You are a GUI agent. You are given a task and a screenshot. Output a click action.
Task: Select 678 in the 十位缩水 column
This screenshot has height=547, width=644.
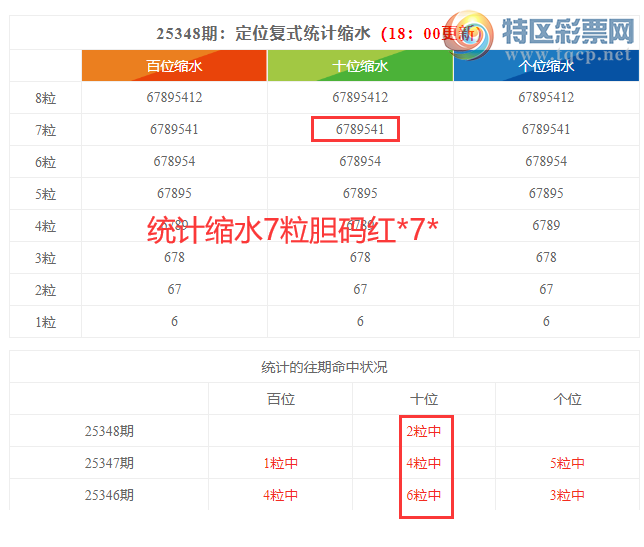click(x=360, y=257)
